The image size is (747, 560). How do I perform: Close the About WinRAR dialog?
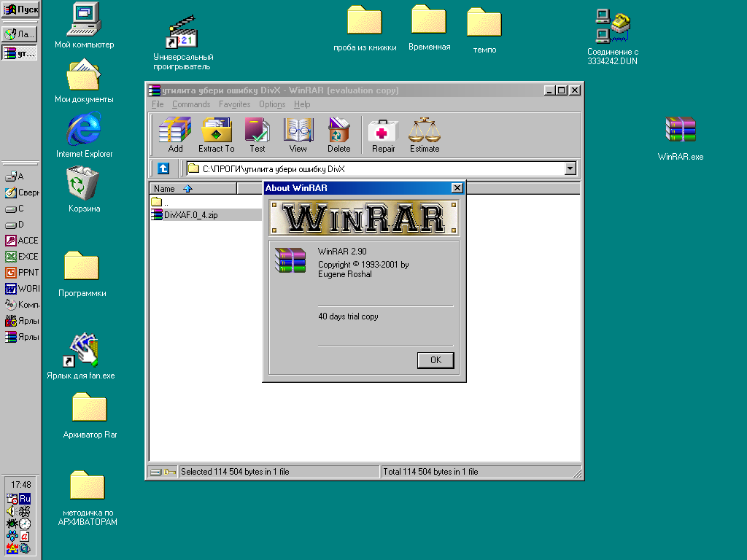[457, 188]
